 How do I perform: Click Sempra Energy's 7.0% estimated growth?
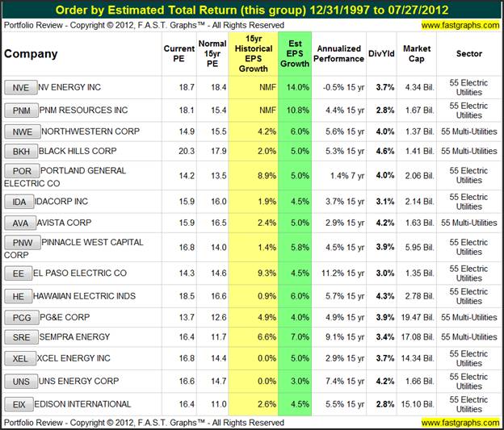(300, 337)
